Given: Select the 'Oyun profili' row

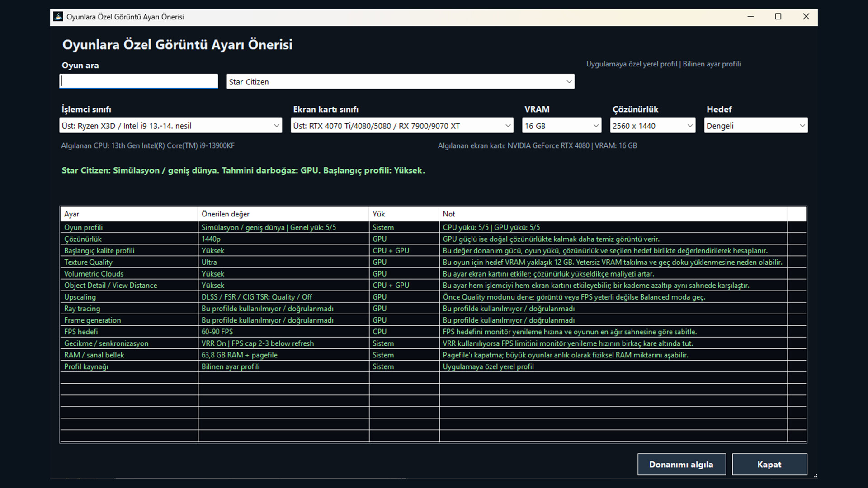Looking at the screenshot, I should coord(433,227).
